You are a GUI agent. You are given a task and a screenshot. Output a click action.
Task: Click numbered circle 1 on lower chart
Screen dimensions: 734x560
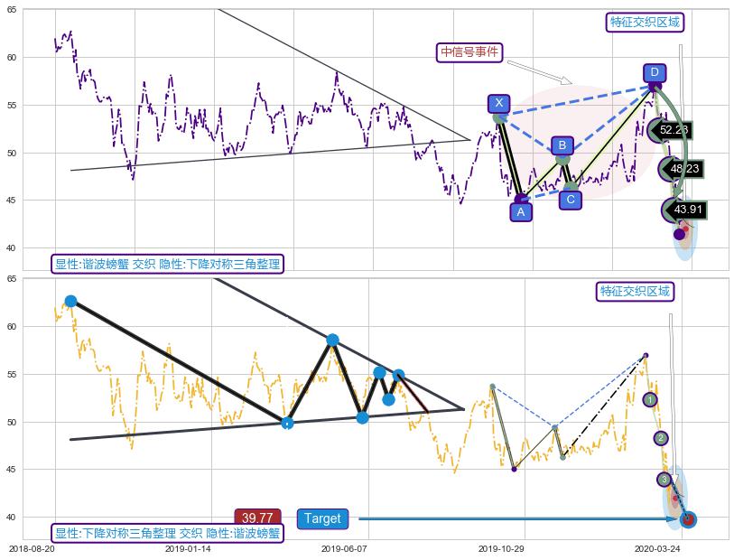(x=650, y=399)
